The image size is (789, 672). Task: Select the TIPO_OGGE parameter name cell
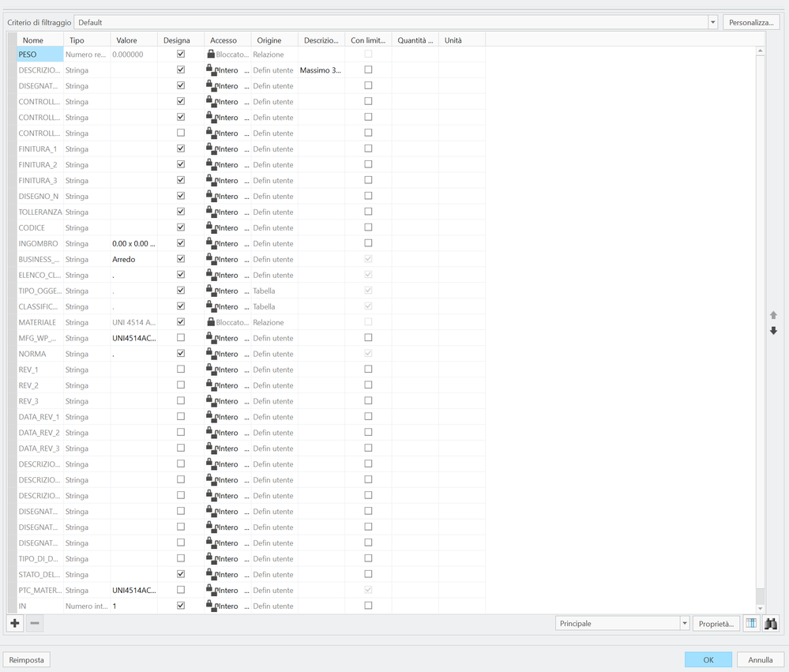(40, 291)
